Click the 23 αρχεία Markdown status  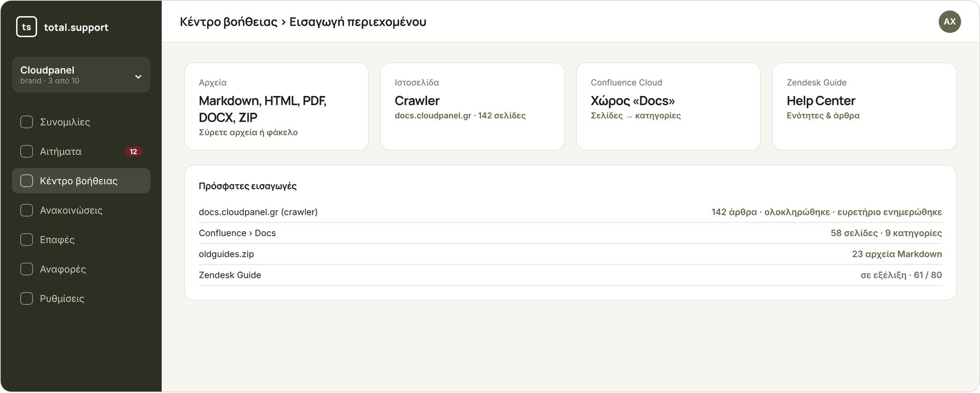[897, 254]
